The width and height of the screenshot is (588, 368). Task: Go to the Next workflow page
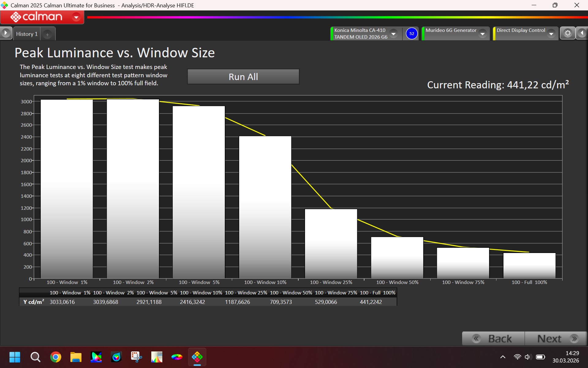click(556, 339)
